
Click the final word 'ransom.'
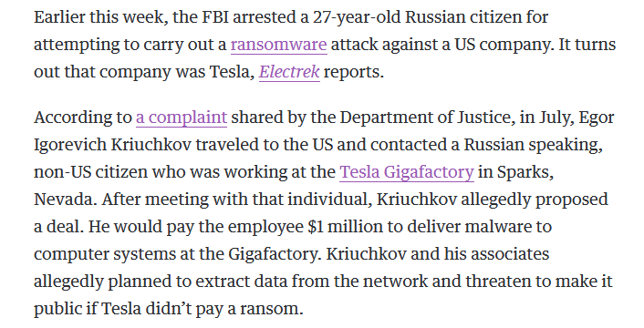click(x=272, y=309)
